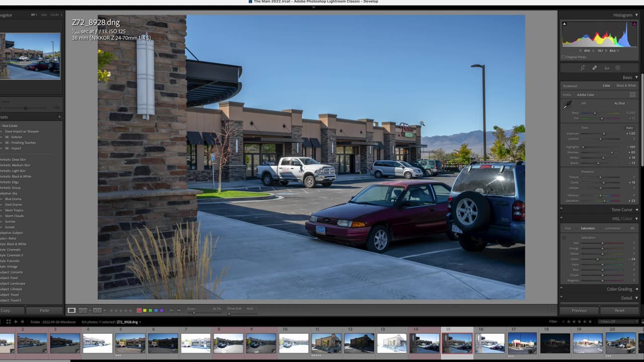The image size is (644, 362).
Task: Click the Green saturation slider handle
Action: tap(598, 259)
